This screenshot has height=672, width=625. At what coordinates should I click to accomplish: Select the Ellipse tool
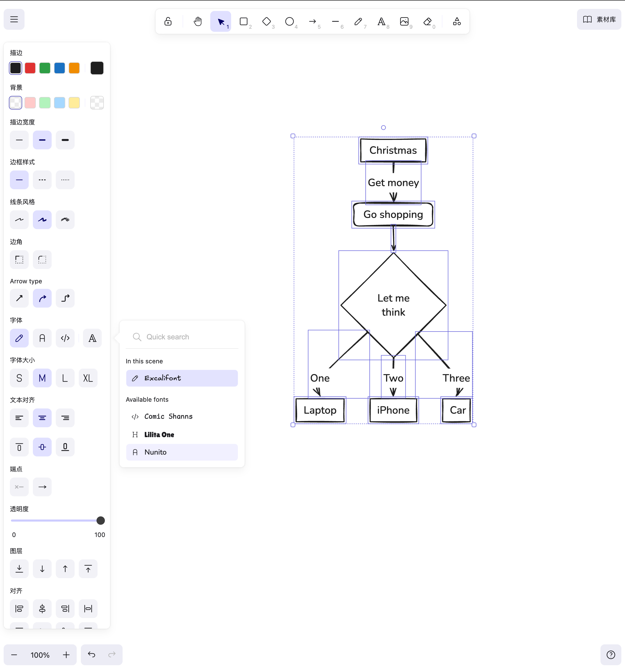290,22
